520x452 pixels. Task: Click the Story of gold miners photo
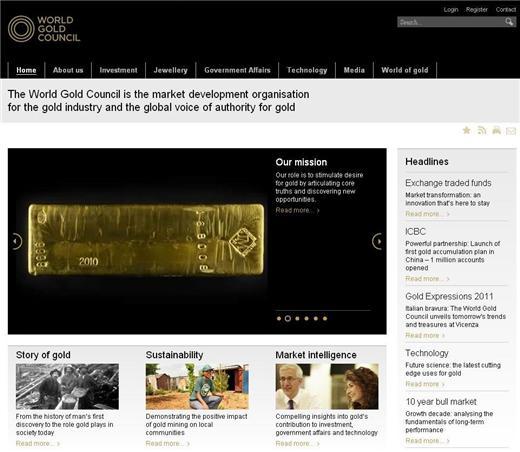(x=67, y=386)
